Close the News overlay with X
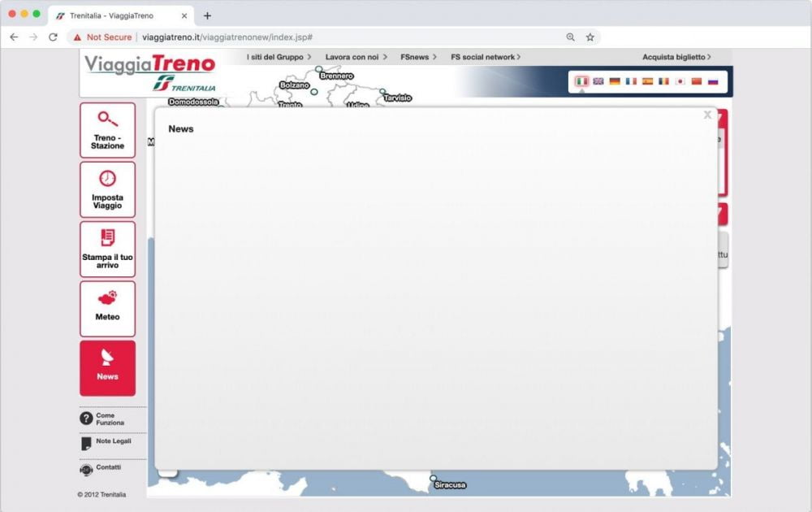The height and width of the screenshot is (512, 812). pyautogui.click(x=706, y=115)
